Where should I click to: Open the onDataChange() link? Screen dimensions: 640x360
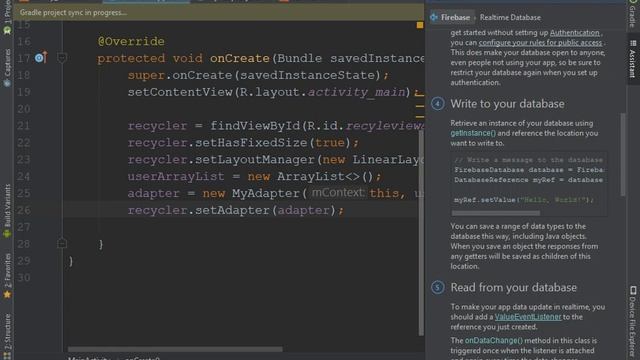coord(493,340)
